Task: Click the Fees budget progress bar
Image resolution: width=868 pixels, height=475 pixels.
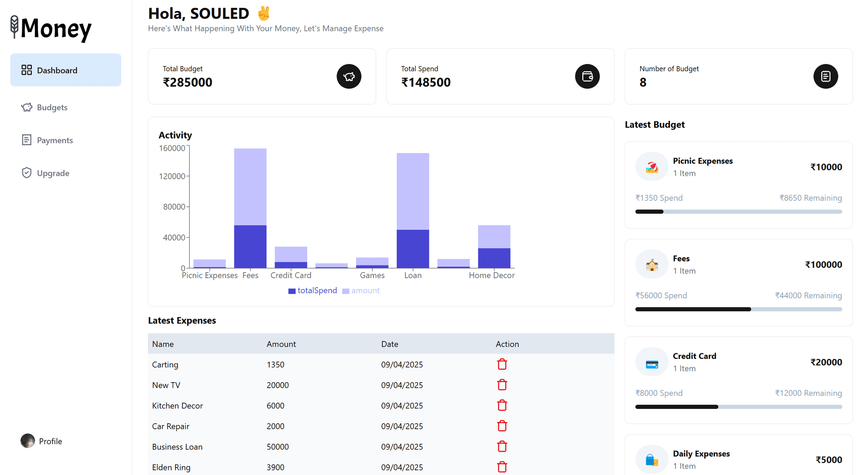Action: [x=738, y=309]
